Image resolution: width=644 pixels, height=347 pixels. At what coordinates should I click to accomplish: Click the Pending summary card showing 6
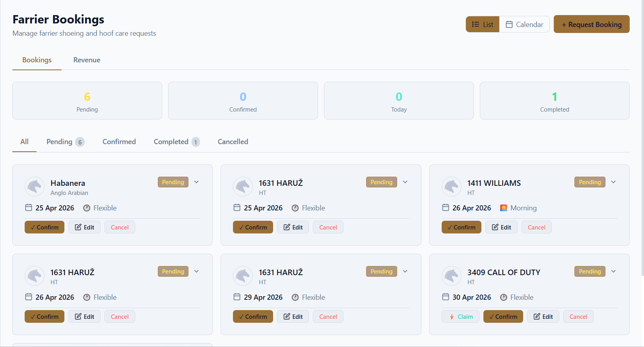click(x=87, y=100)
